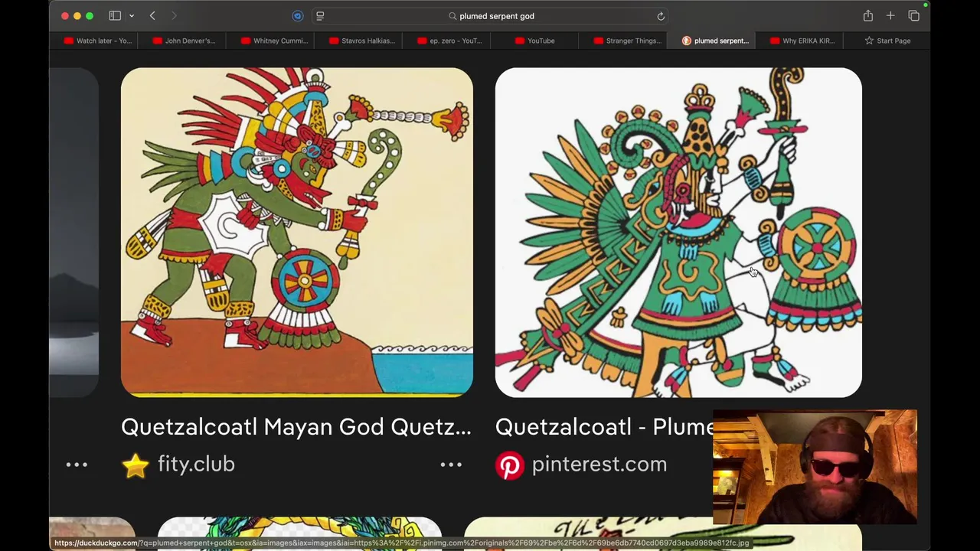Switch to the Watch later tab
The image size is (980, 551).
[97, 41]
